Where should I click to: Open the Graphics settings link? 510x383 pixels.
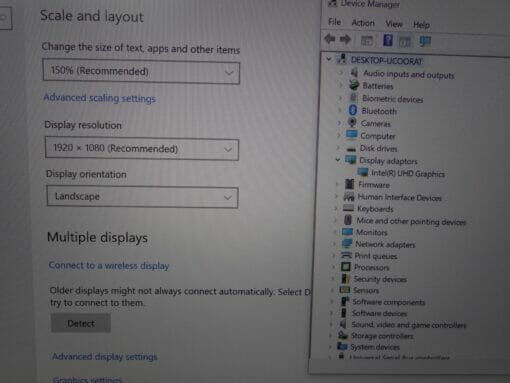point(87,379)
